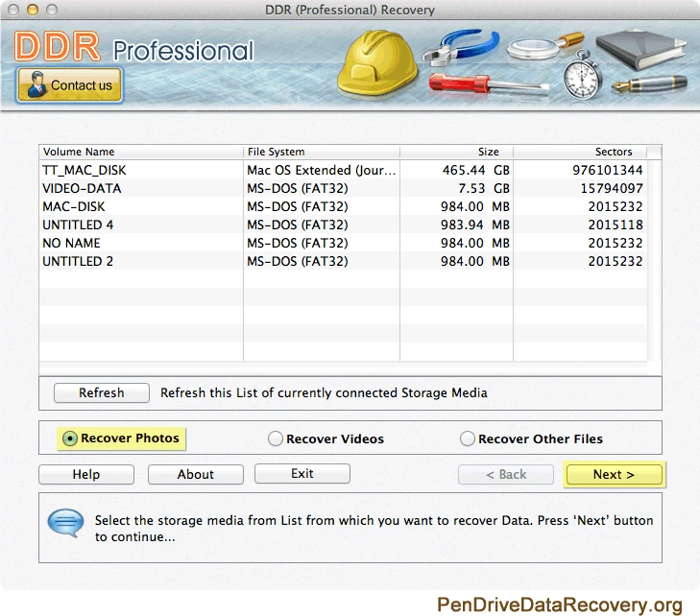Click the fountain pen banner icon

tap(649, 83)
